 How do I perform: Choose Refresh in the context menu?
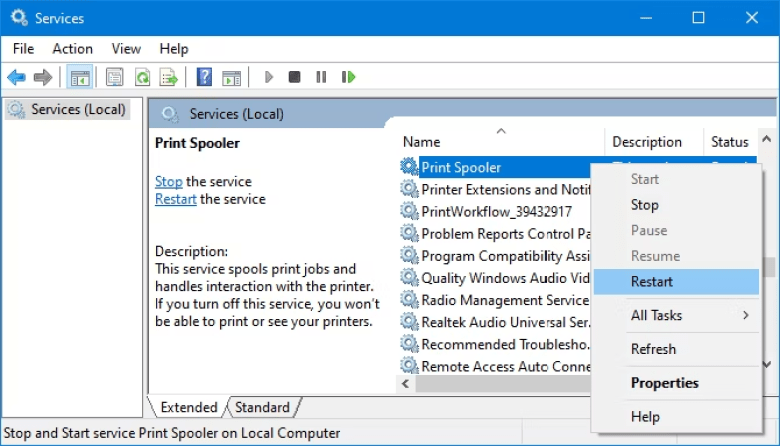coord(676,349)
